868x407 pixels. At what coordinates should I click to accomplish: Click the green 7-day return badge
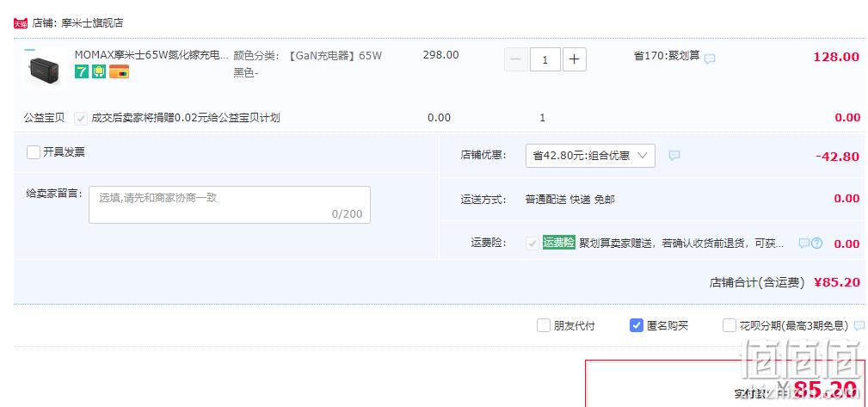82,71
